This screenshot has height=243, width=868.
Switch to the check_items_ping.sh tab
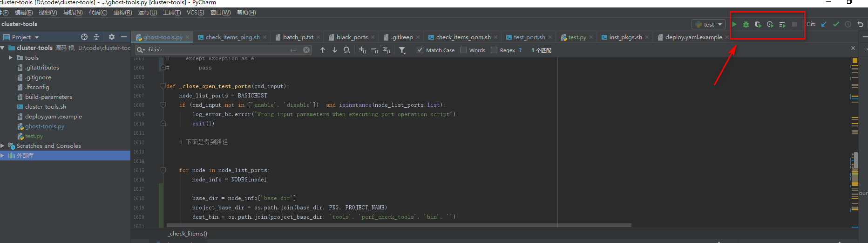click(x=232, y=37)
